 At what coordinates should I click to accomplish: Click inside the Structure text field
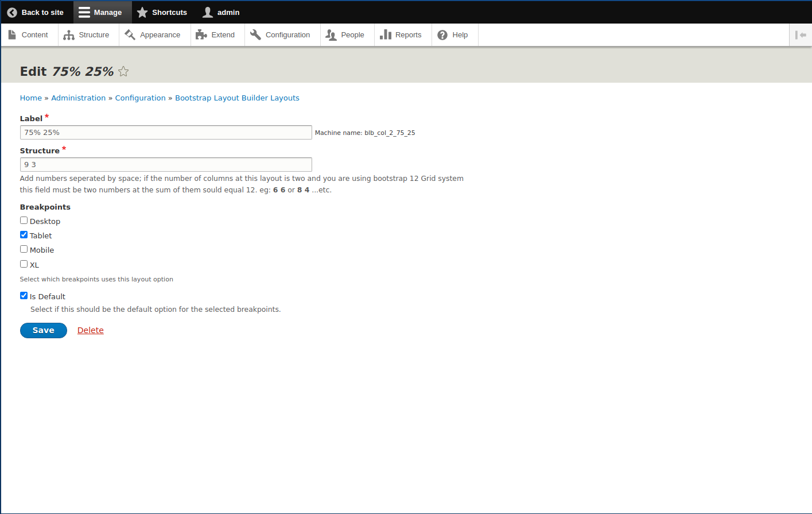pos(166,164)
